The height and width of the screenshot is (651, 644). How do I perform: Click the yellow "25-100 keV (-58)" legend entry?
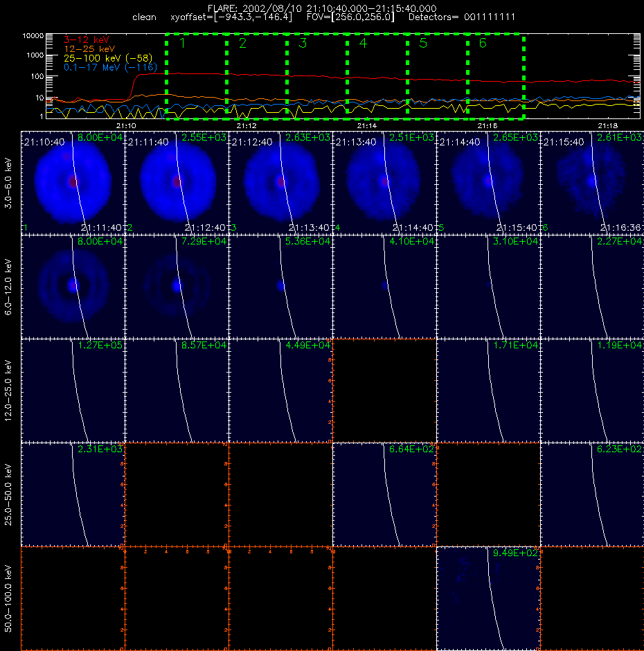(108, 58)
